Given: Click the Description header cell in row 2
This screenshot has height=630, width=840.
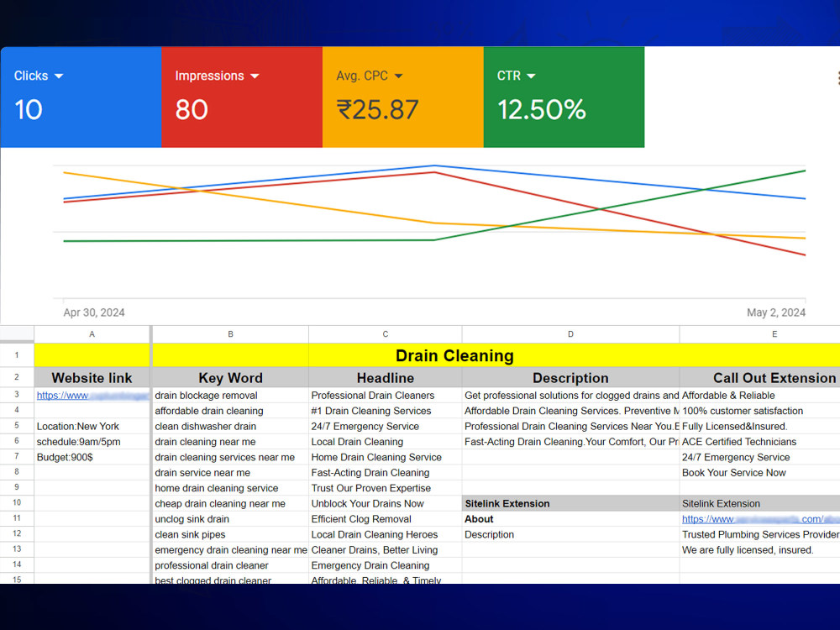Looking at the screenshot, I should pos(570,378).
